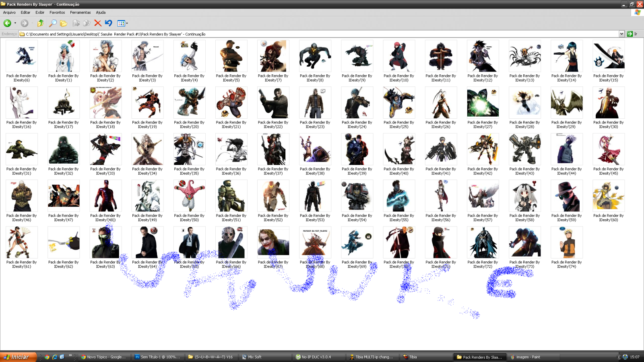Image resolution: width=644 pixels, height=362 pixels.
Task: Select thumbnail Pack de Render By IDesity'(37)
Action: click(x=273, y=149)
